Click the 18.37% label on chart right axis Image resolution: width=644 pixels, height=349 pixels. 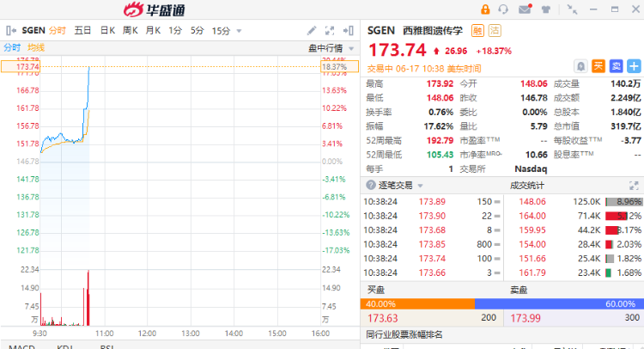[x=339, y=66]
